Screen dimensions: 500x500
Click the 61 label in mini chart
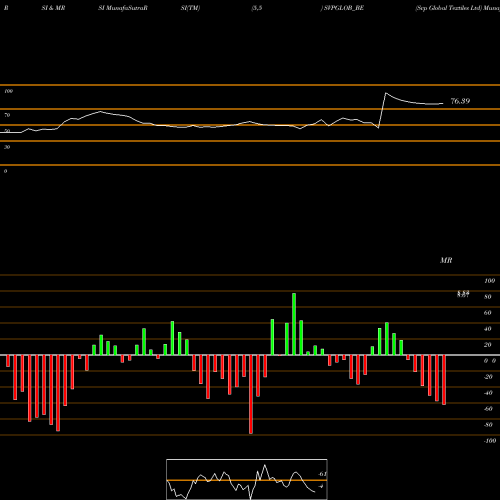pyautogui.click(x=322, y=474)
